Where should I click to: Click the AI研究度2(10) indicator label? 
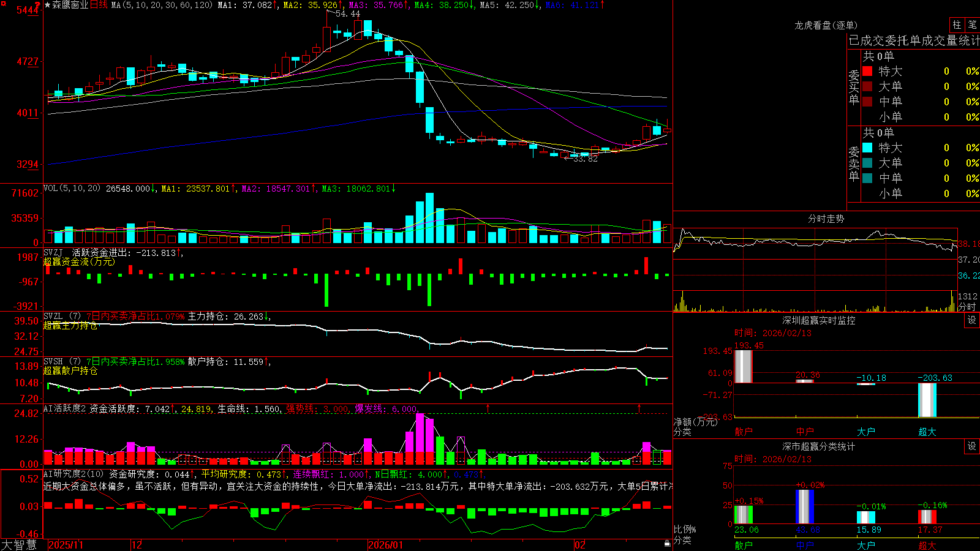coord(73,474)
